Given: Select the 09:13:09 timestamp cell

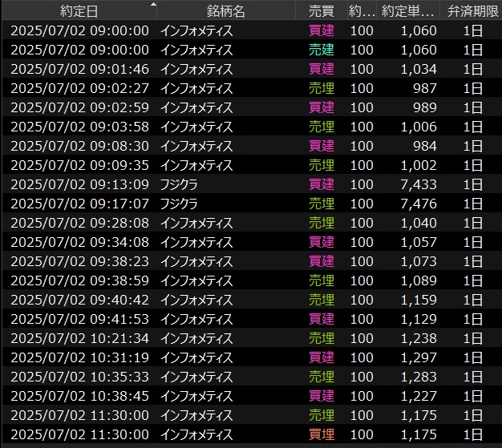Looking at the screenshot, I should tap(79, 184).
